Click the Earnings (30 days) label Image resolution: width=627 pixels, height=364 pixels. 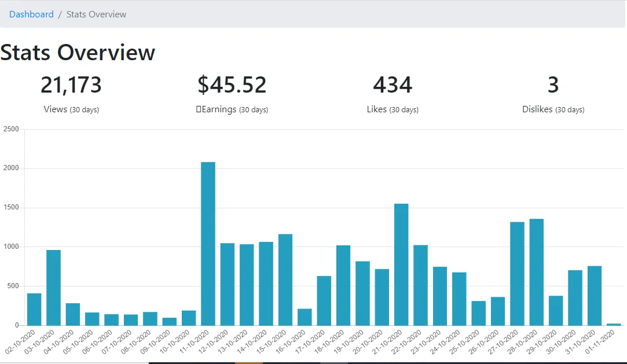point(232,109)
